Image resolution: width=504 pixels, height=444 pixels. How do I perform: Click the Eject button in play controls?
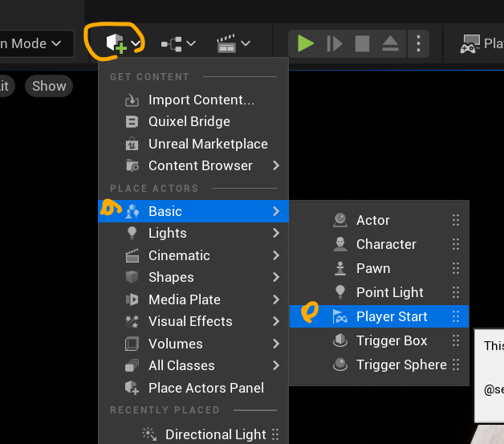[390, 43]
